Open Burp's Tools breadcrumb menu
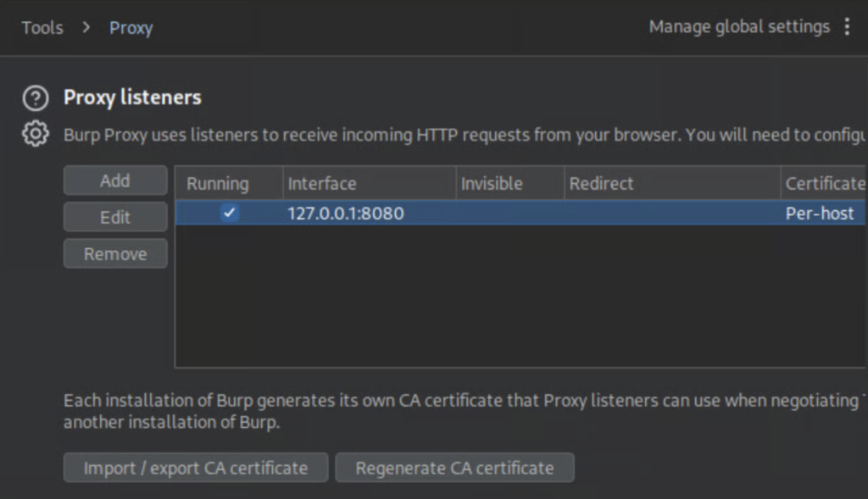Viewport: 868px width, 499px height. (42, 27)
